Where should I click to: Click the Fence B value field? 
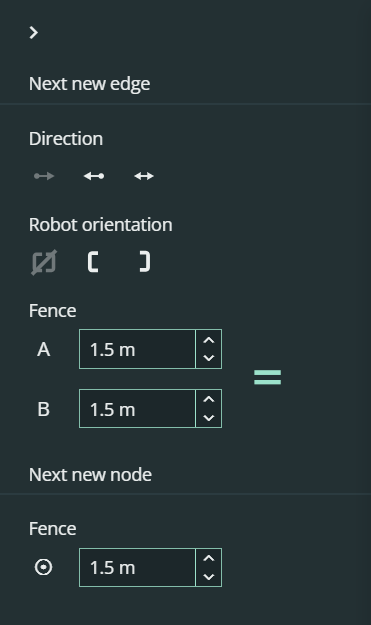(x=137, y=409)
